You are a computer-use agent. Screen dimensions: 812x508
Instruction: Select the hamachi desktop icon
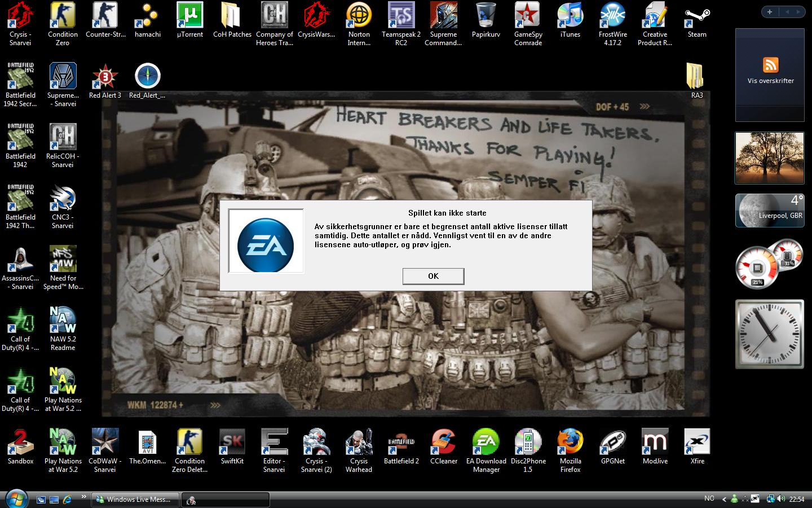pos(148,20)
